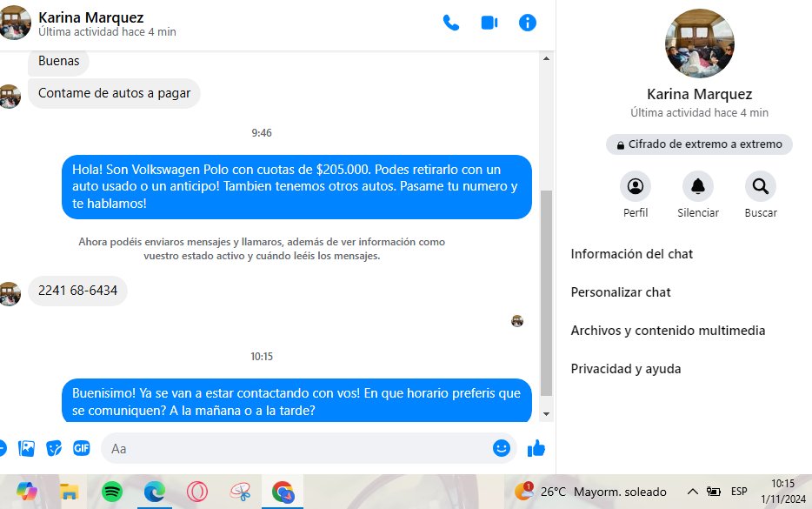Viewport: 812px width, 509px height.
Task: Start a voice call with Karina Marquez
Action: 450,23
